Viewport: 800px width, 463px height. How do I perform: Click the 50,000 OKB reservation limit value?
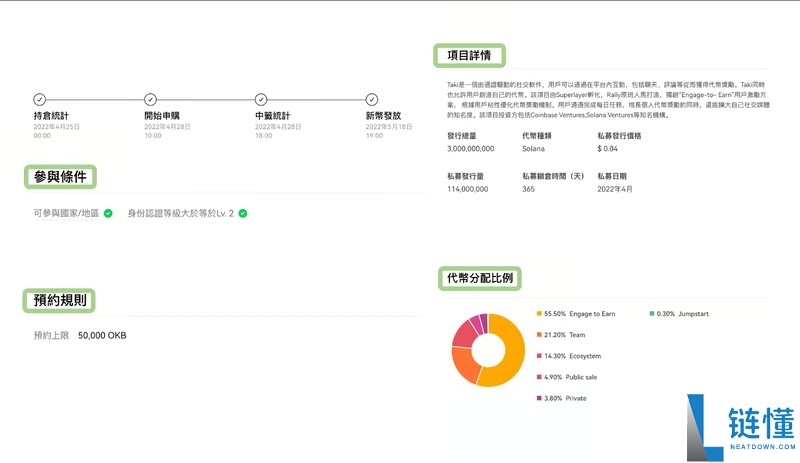coord(102,335)
